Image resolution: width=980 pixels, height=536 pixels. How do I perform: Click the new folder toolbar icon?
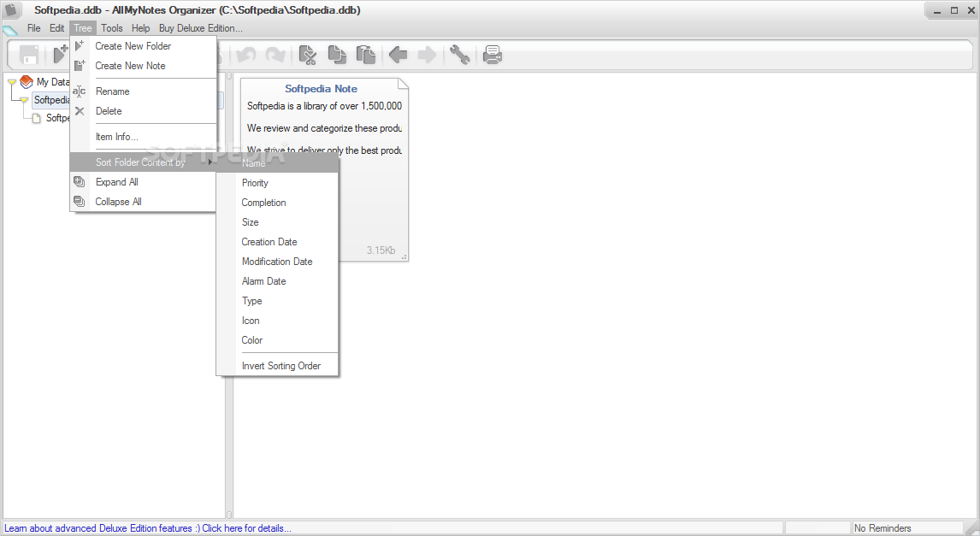[61, 55]
